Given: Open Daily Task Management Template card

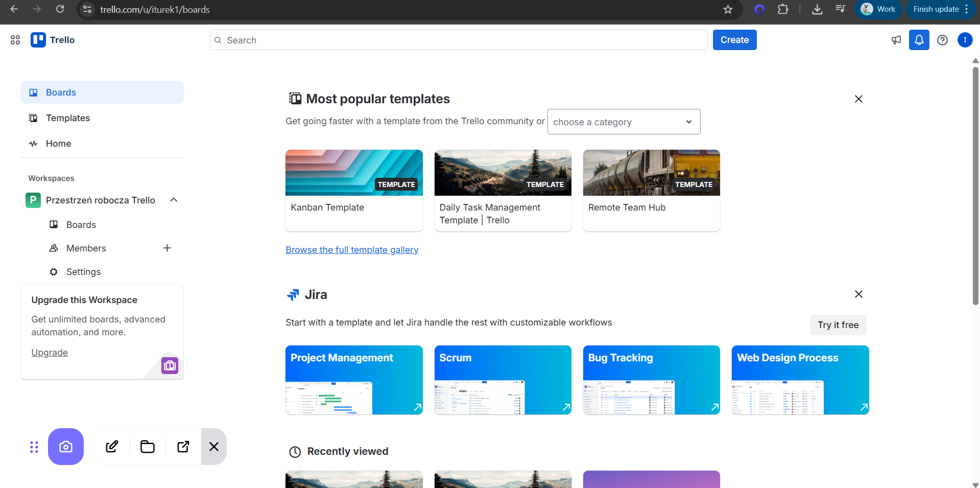Looking at the screenshot, I should 503,191.
